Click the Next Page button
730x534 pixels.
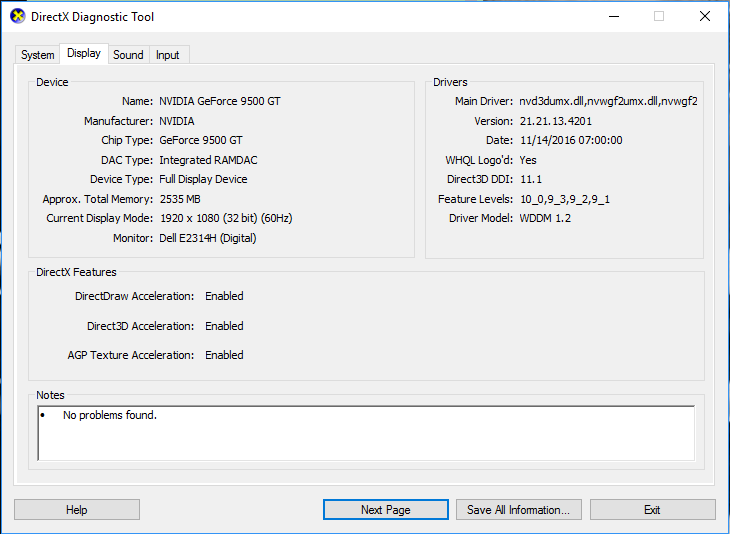386,510
